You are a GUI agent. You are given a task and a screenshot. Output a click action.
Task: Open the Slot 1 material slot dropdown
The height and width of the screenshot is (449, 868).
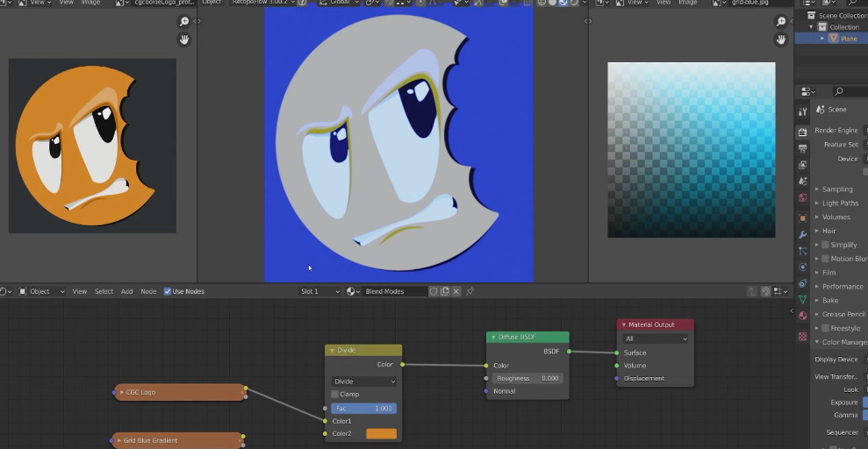[x=319, y=291]
